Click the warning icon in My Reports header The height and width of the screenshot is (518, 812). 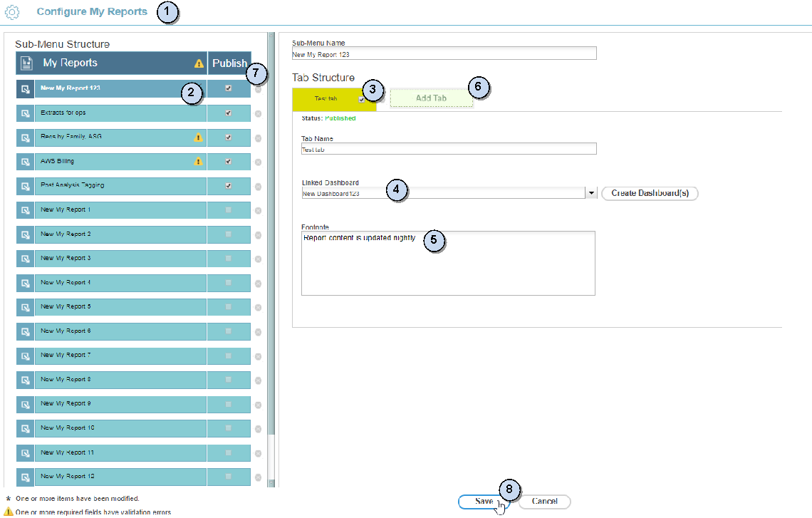(199, 63)
